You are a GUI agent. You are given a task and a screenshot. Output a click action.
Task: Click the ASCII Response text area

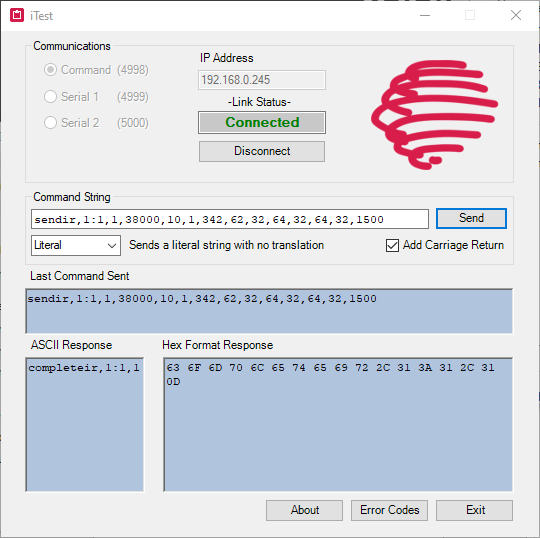coord(85,425)
